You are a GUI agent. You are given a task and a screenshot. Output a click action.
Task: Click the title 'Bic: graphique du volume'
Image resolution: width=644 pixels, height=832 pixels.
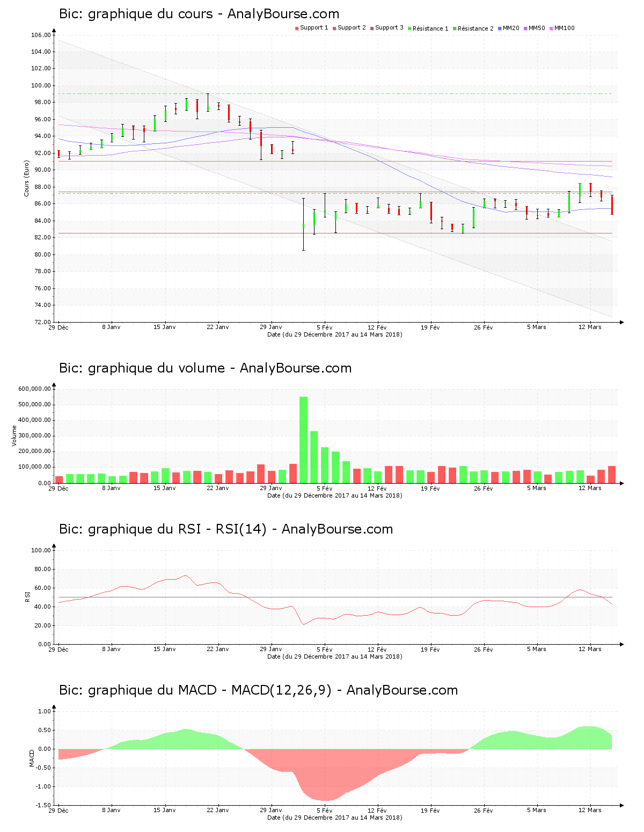click(x=142, y=368)
